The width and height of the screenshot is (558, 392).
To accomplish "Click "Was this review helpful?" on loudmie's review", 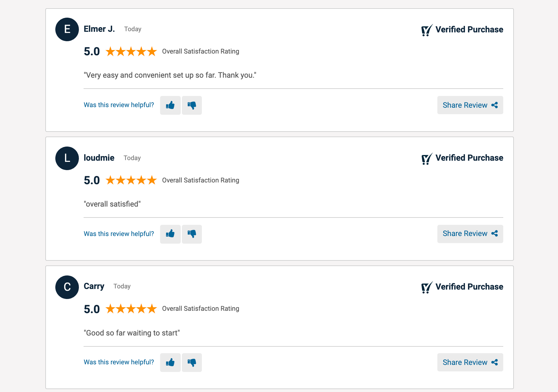I will point(119,234).
